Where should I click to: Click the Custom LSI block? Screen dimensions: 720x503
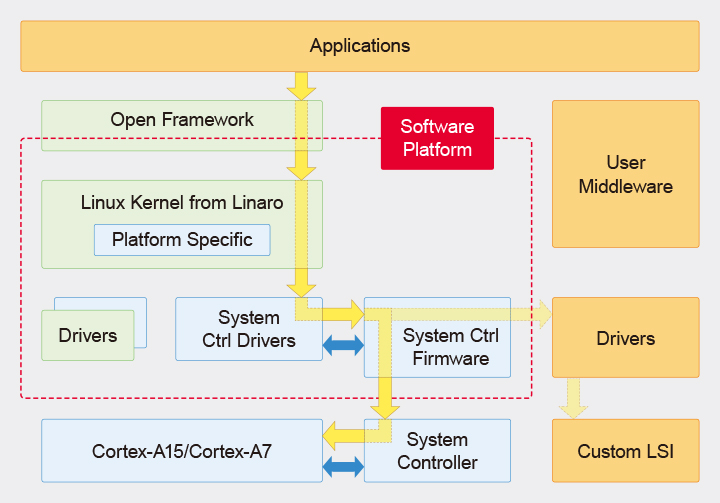click(625, 451)
